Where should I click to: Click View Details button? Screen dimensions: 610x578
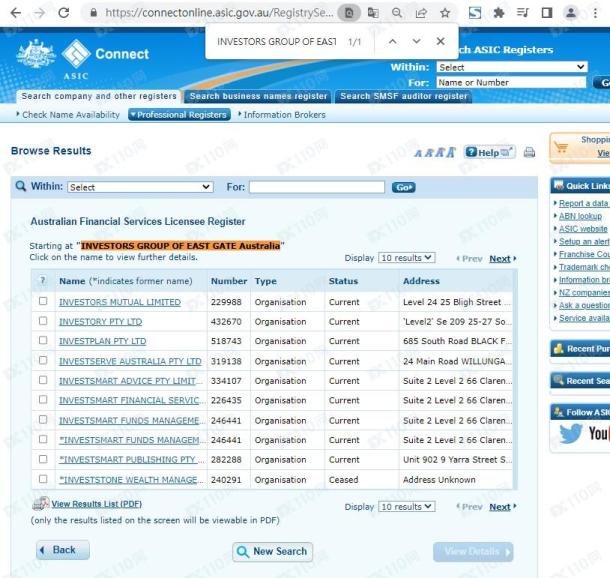pos(473,552)
